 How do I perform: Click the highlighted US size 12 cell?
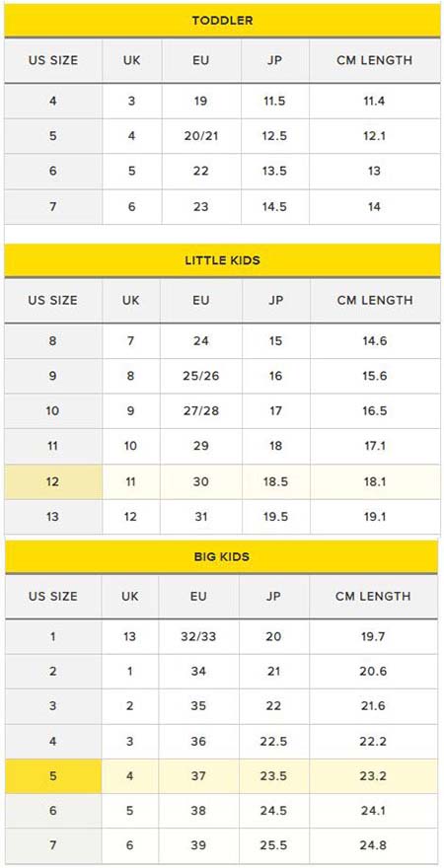(53, 481)
